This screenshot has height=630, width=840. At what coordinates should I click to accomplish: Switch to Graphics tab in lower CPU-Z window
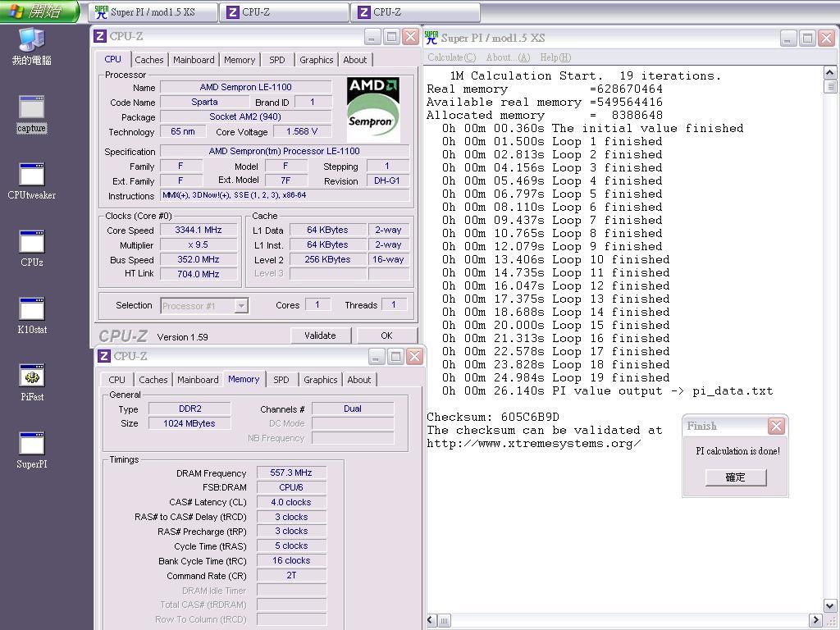click(321, 380)
